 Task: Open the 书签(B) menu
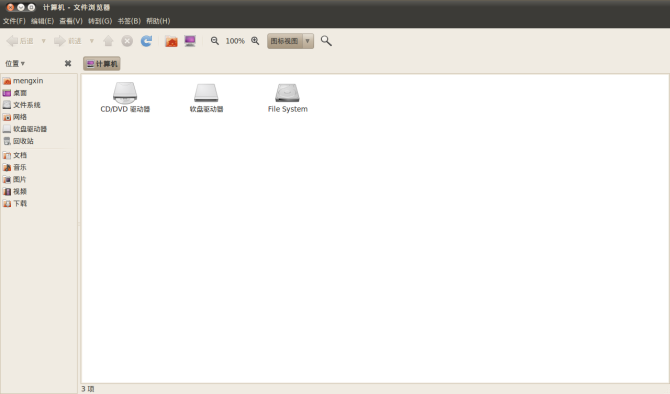click(129, 21)
